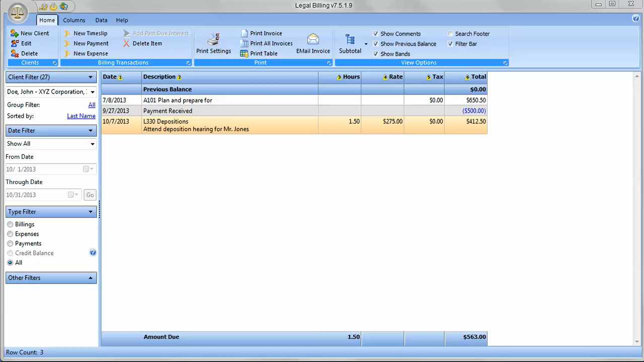
Task: Click the Last Name sort link
Action: [x=81, y=116]
